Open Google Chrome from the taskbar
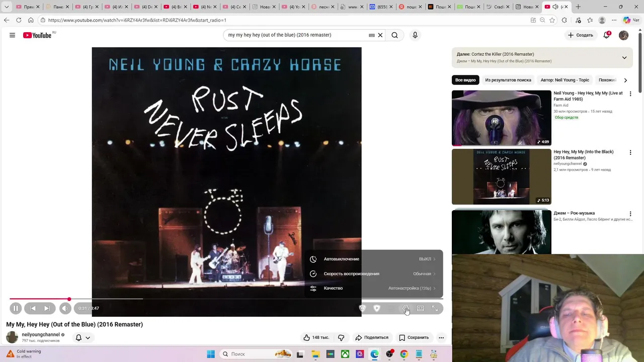Screen dimensions: 644x362 pos(404,354)
